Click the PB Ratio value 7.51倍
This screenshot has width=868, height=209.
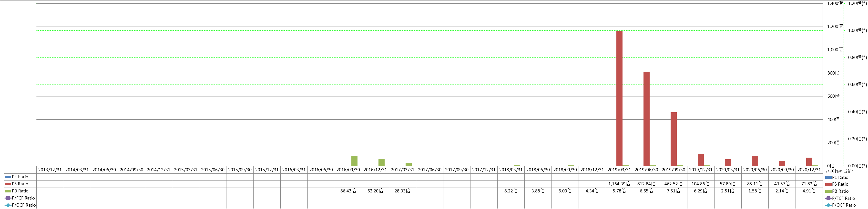673,191
